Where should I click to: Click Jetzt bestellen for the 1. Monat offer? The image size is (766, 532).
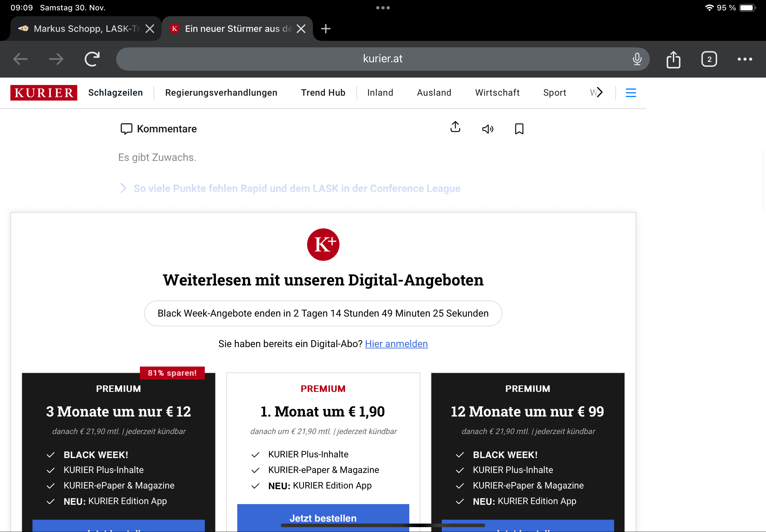323,518
